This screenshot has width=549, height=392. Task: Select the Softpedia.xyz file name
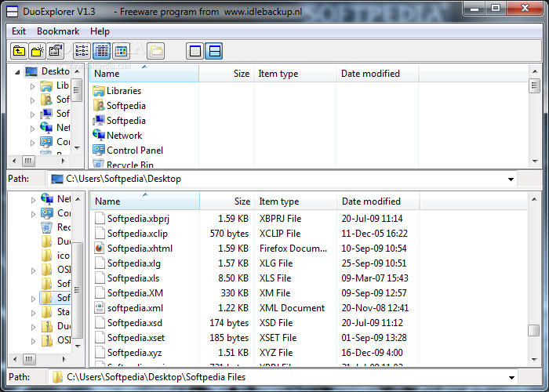tap(134, 353)
